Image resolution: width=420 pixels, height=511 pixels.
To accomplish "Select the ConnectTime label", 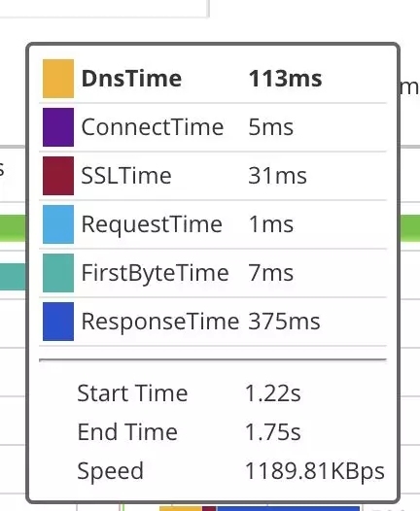I will point(153,127).
